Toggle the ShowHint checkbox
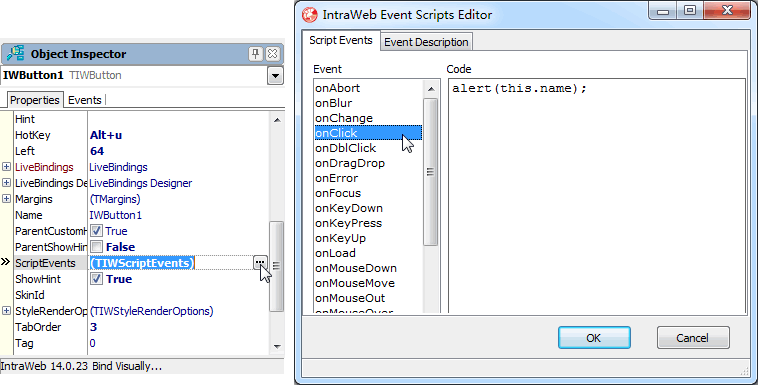 [x=96, y=279]
